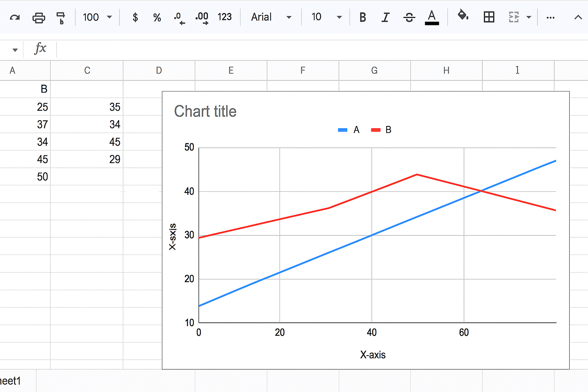Open the name box dropdown arrow

(x=15, y=50)
